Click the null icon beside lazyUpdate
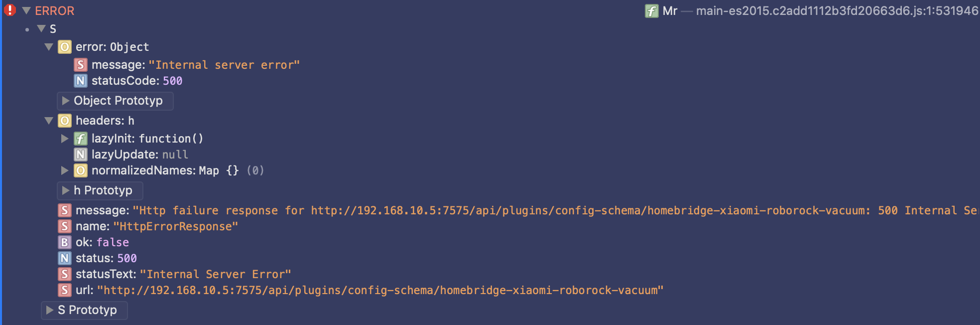This screenshot has width=980, height=325. (81, 155)
